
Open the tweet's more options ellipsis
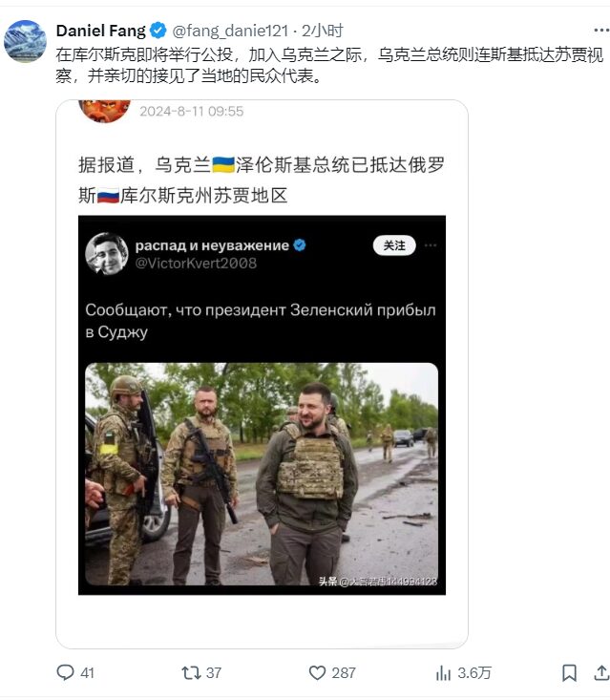pyautogui.click(x=601, y=31)
